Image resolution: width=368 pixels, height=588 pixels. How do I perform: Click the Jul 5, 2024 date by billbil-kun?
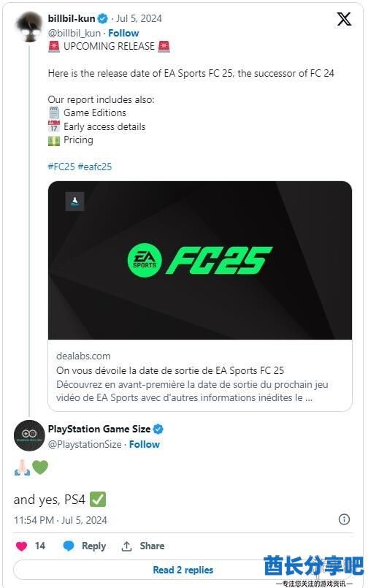click(139, 18)
